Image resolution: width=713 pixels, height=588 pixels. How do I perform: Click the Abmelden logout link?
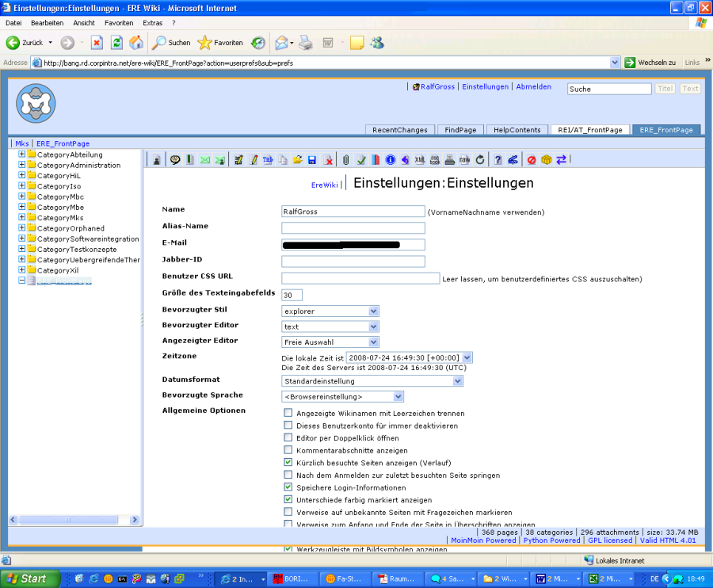click(533, 86)
